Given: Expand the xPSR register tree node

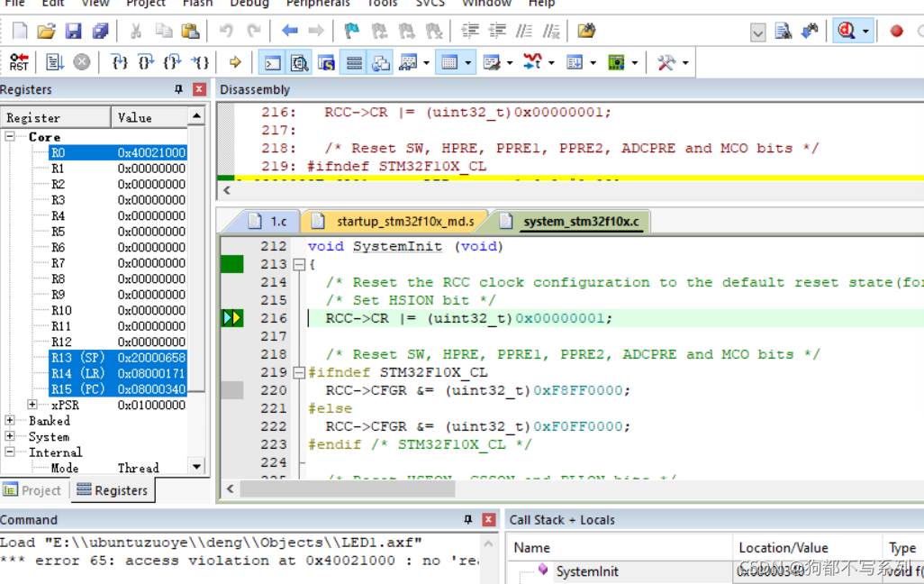Looking at the screenshot, I should pyautogui.click(x=32, y=405).
